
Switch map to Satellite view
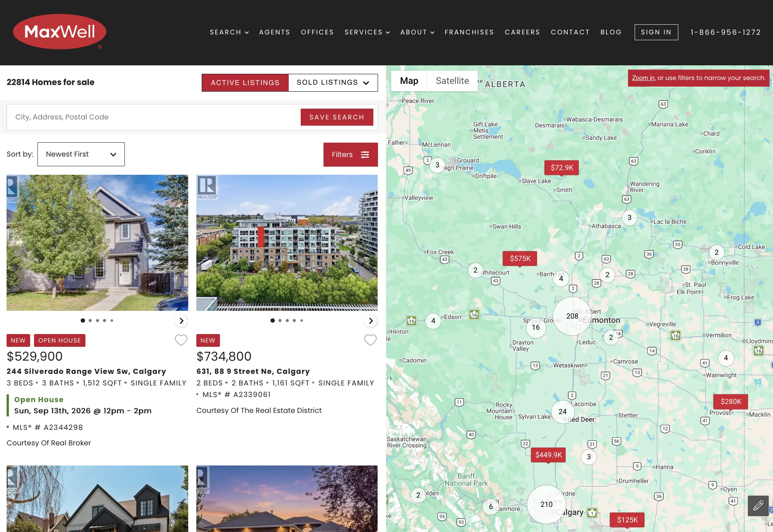pyautogui.click(x=452, y=81)
